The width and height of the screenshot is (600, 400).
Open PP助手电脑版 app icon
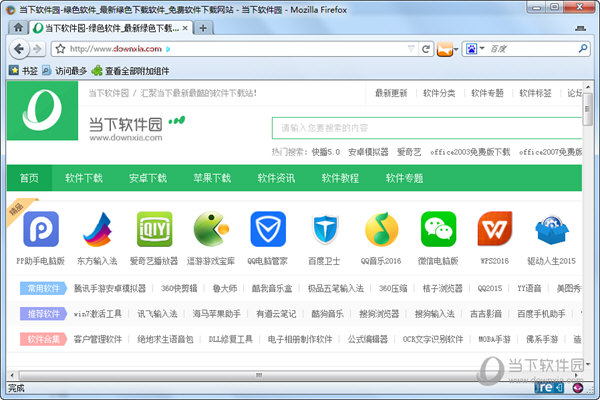tap(41, 229)
